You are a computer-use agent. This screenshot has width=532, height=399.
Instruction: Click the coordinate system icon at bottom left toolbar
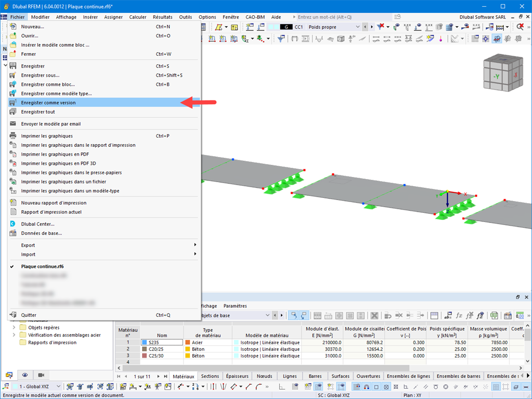(x=6, y=386)
